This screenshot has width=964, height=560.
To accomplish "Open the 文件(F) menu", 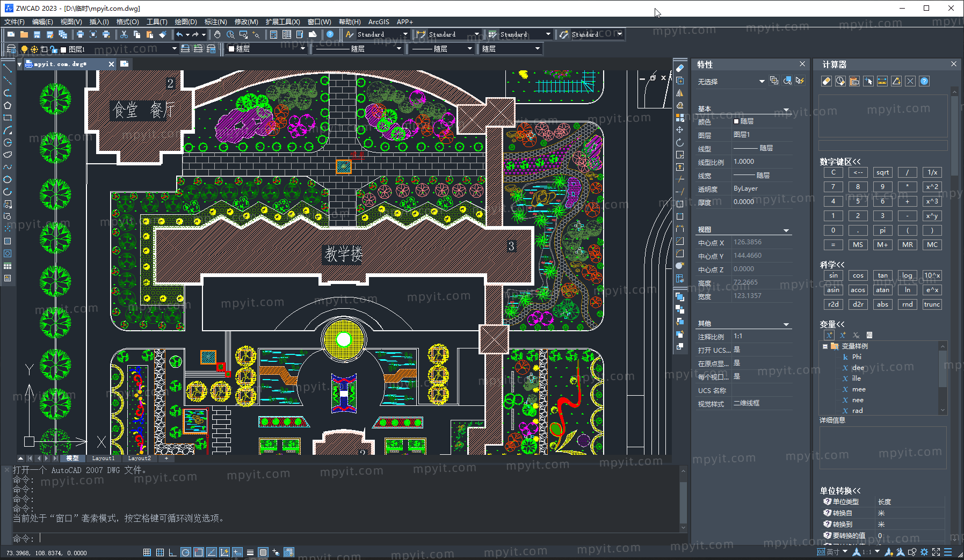I will coord(15,22).
